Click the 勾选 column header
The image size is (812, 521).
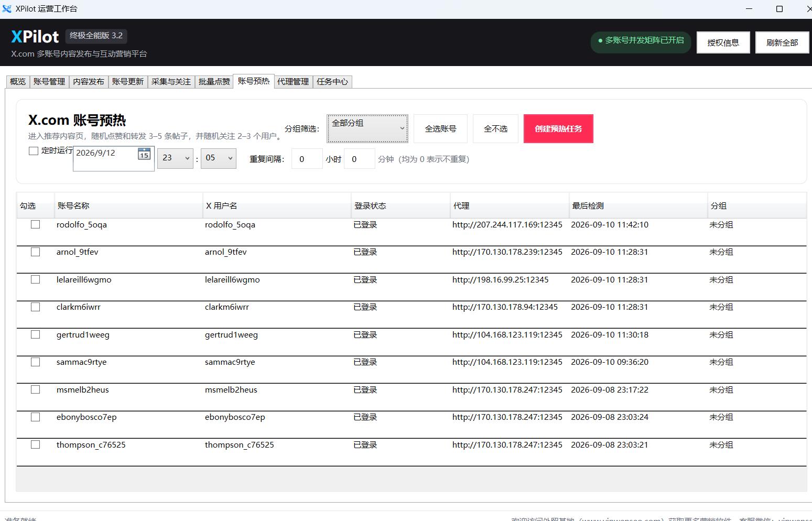tap(35, 205)
